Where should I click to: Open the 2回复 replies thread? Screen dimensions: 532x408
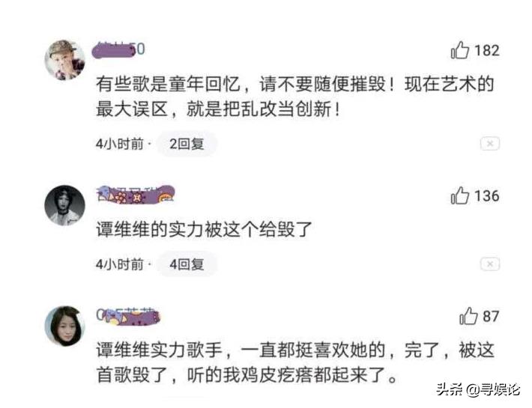click(x=187, y=144)
